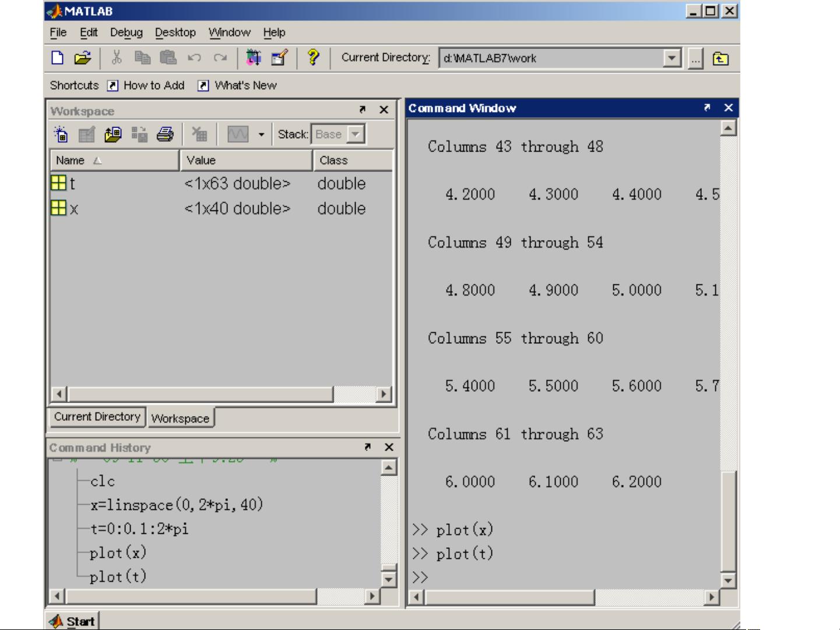Sort by Class column header

(x=353, y=160)
